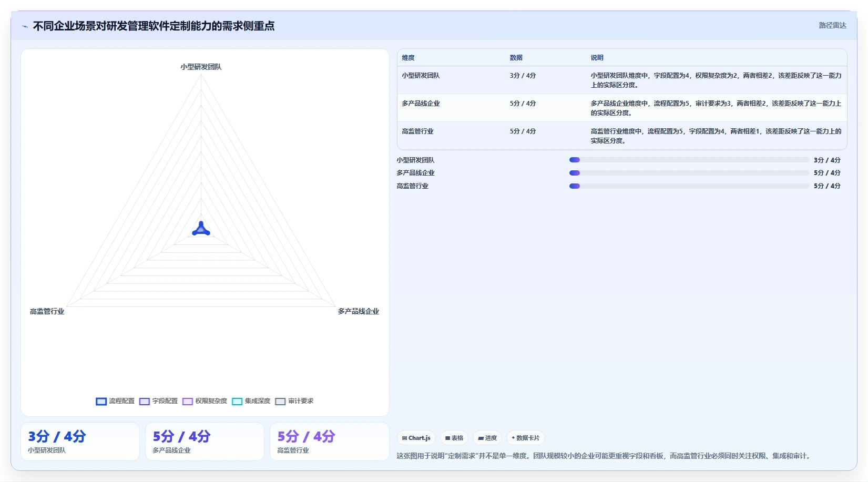The width and height of the screenshot is (868, 482).
Task: Click the description for the 高监管行业 table row
Action: coord(716,136)
